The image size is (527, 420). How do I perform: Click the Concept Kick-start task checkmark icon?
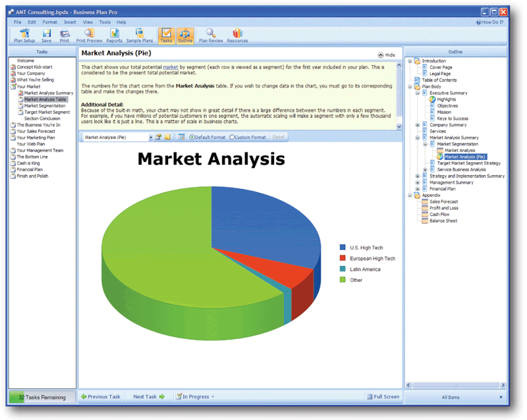pyautogui.click(x=13, y=67)
